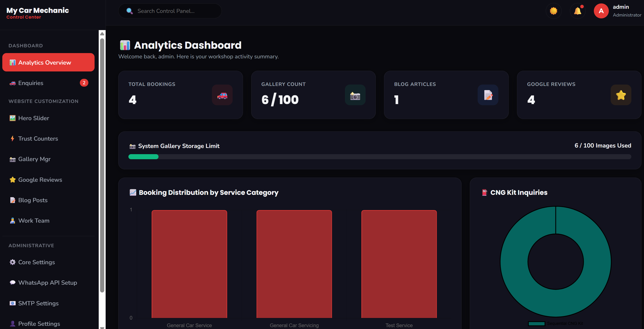The image size is (644, 329).
Task: Click the sidebar scrollbar thumb
Action: pos(102,165)
